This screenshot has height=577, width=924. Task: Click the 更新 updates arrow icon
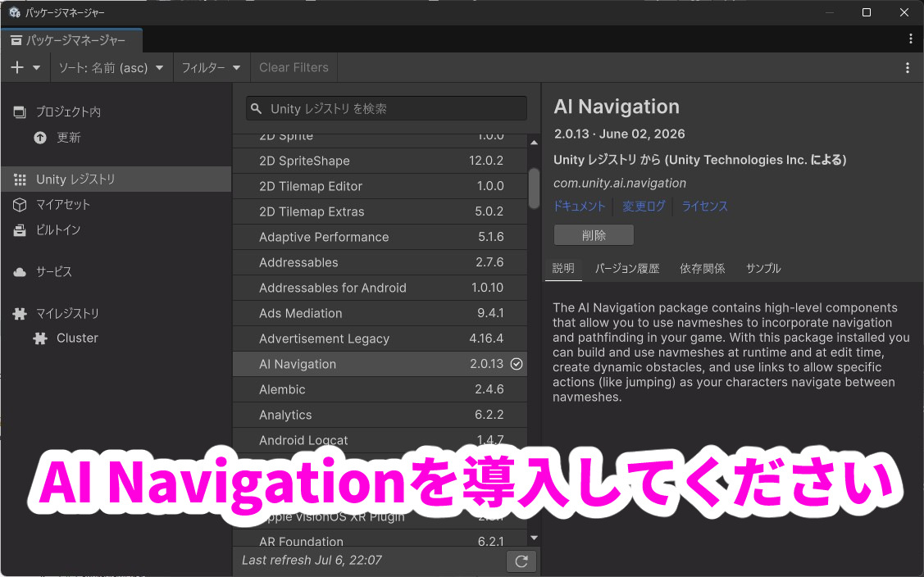tap(40, 138)
